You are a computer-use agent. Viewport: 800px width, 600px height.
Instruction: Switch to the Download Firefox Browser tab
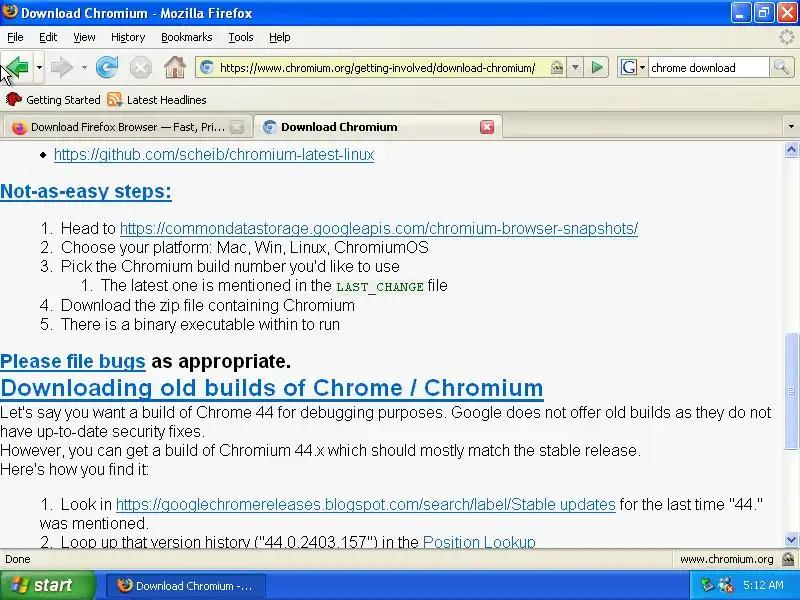click(x=127, y=127)
